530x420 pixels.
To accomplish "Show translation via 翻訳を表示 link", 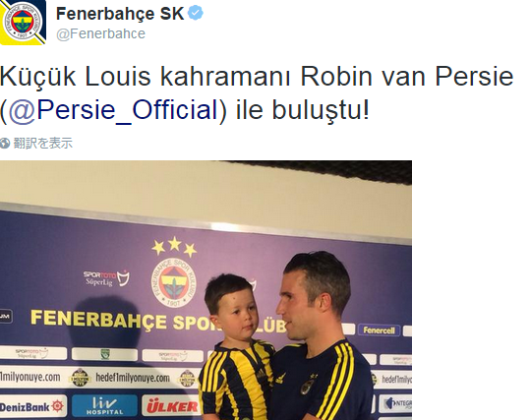I will pyautogui.click(x=42, y=143).
